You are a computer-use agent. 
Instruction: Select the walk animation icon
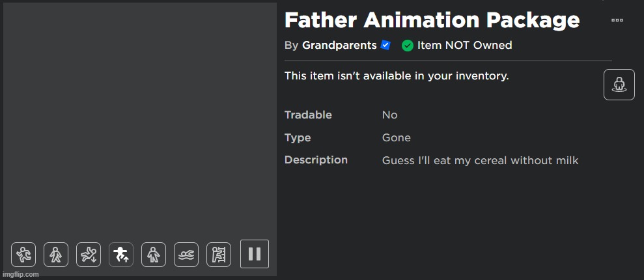pos(56,255)
